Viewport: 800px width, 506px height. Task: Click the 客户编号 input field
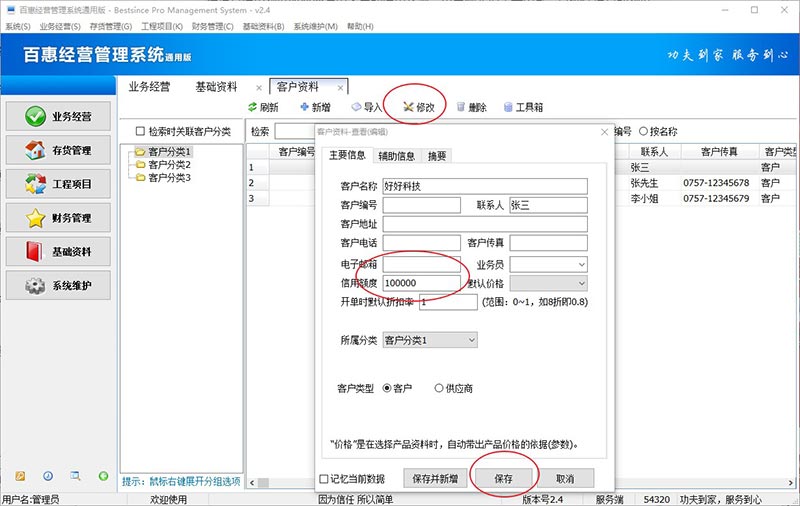click(x=421, y=205)
